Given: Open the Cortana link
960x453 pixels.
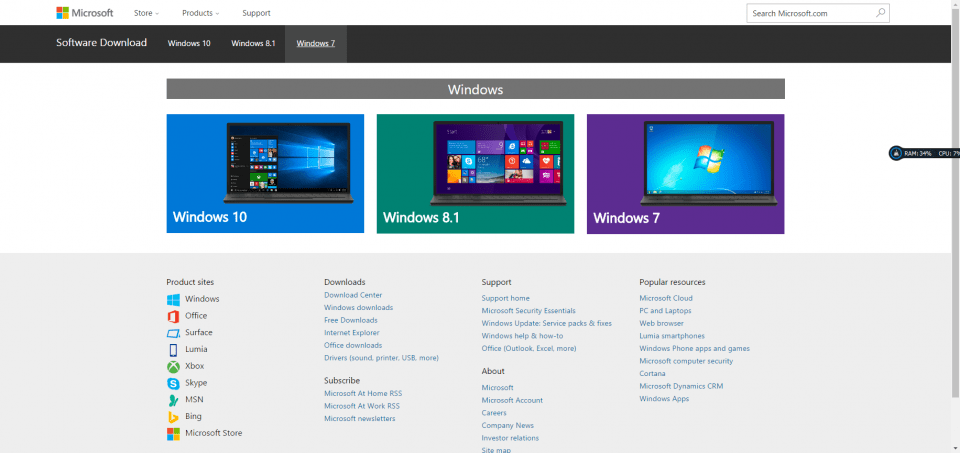Looking at the screenshot, I should 652,373.
